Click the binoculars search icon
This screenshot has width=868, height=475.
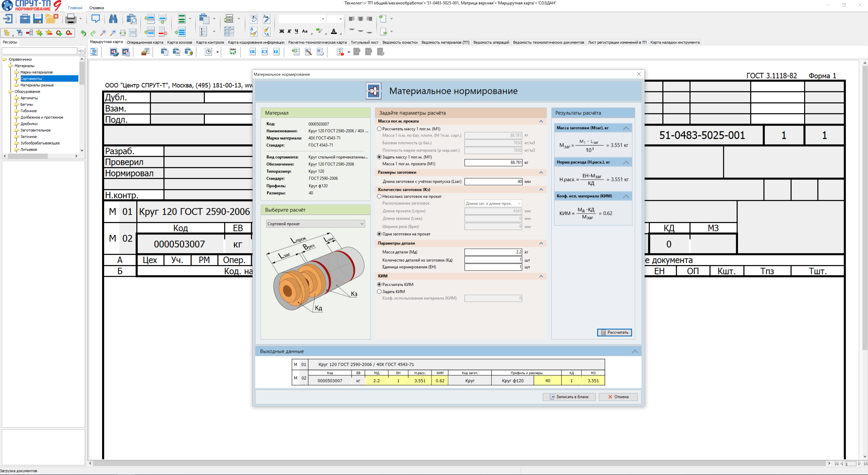[113, 19]
